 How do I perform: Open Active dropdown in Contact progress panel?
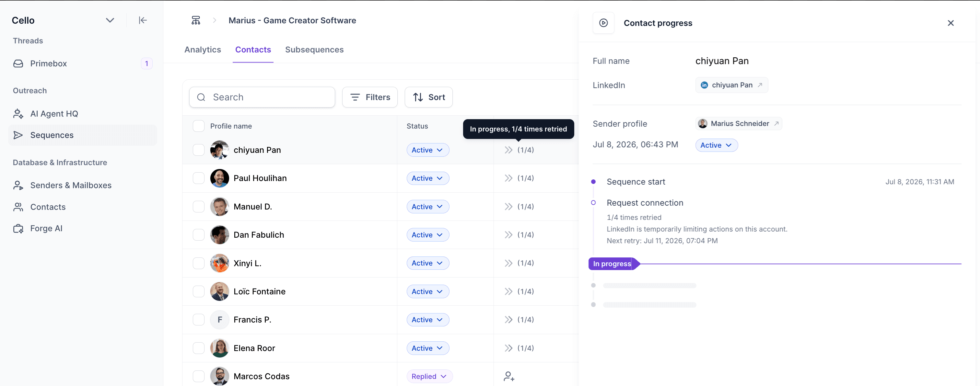click(716, 145)
